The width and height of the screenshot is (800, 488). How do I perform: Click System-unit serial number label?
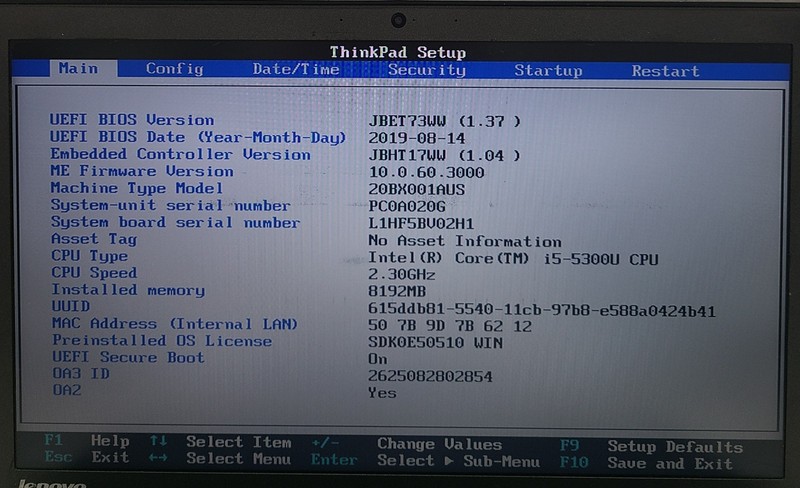[171, 205]
